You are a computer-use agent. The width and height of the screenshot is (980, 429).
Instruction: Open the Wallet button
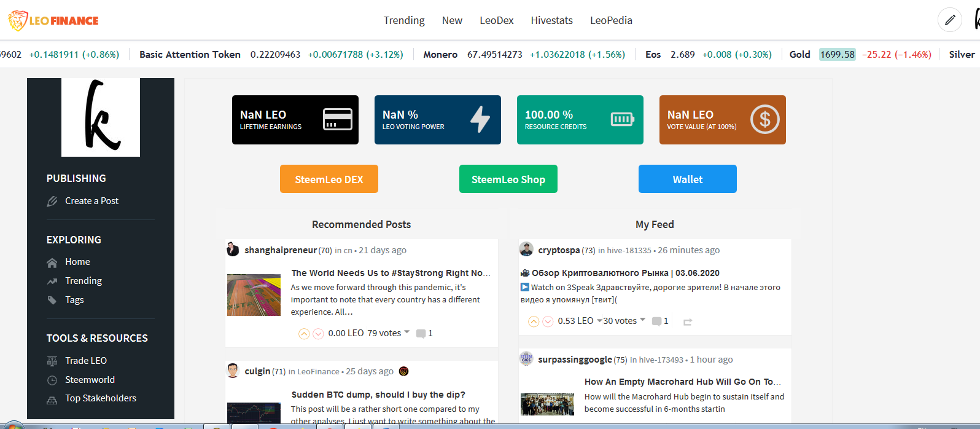[688, 179]
